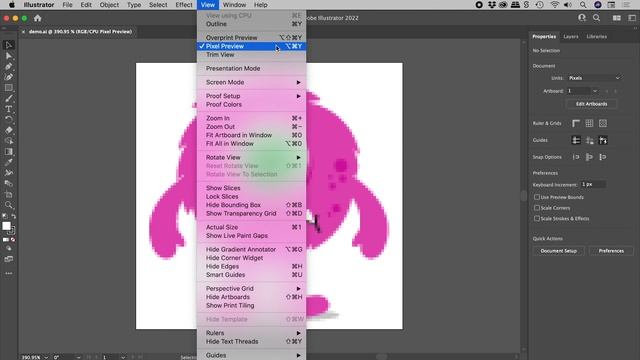The width and height of the screenshot is (640, 360).
Task: Open the macOS Spotlight search icon
Action: pos(583,5)
